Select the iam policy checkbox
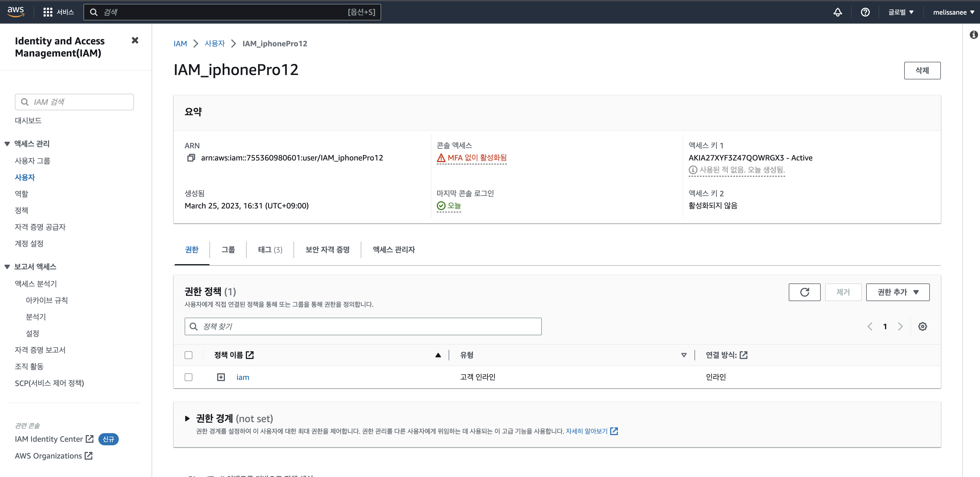Image resolution: width=980 pixels, height=477 pixels. [x=188, y=377]
